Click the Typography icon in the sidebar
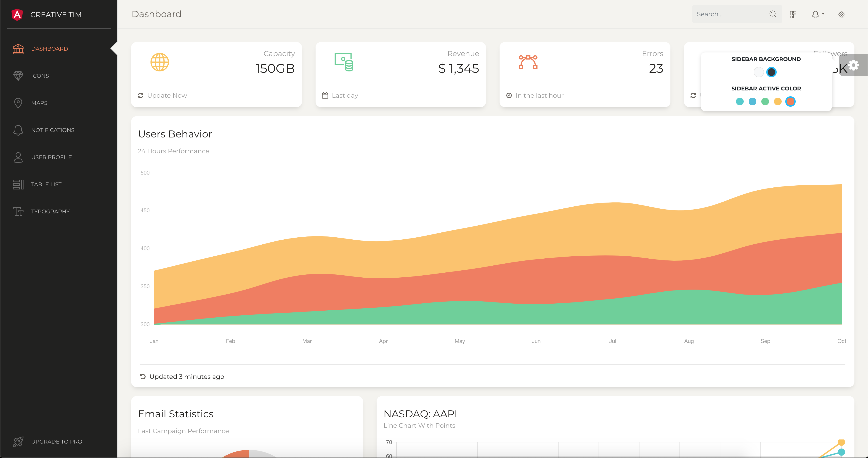 click(19, 211)
